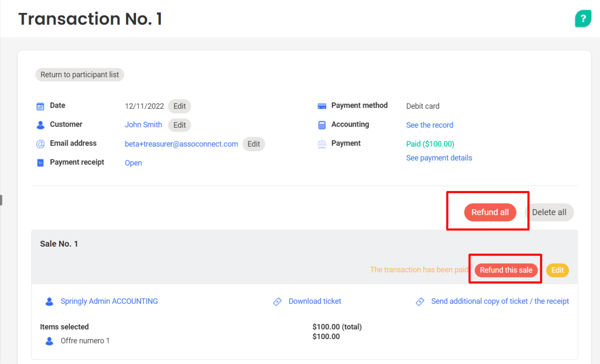
Task: Click the card icon beside Payment method
Action: tap(322, 106)
